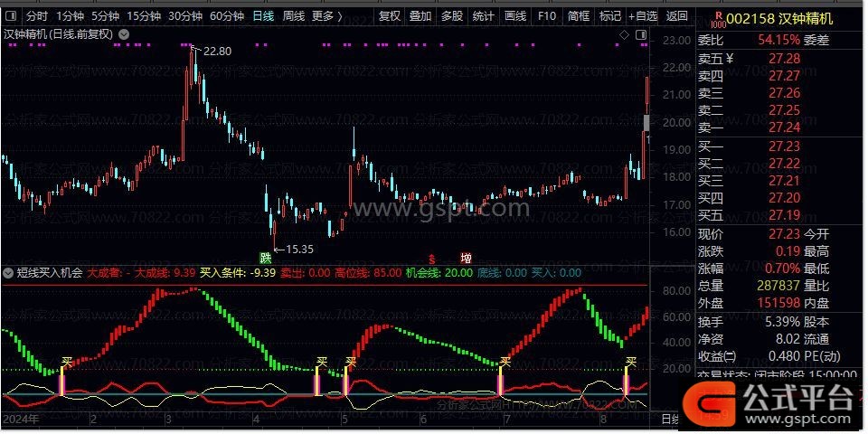Click the gray slider handle on price axis
Screen dimensions: 868x434
click(x=646, y=122)
